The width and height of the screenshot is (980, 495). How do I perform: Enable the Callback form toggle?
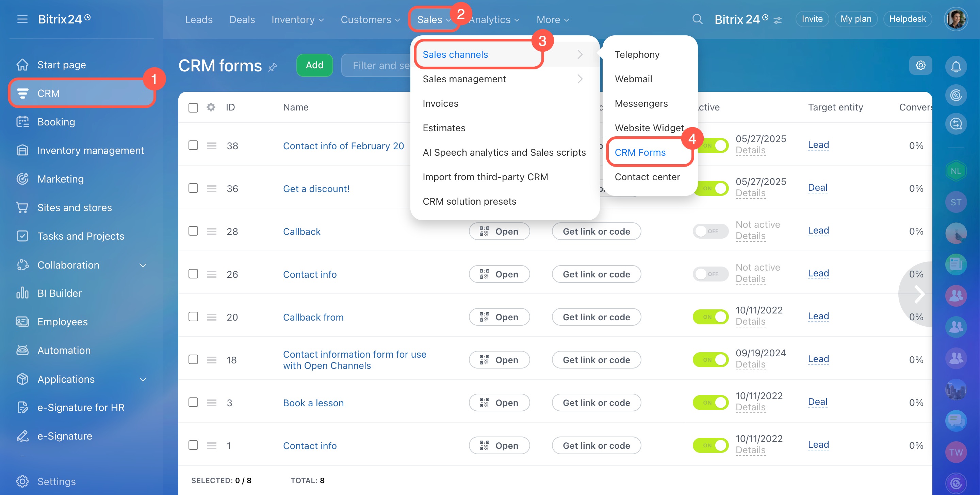tap(710, 231)
